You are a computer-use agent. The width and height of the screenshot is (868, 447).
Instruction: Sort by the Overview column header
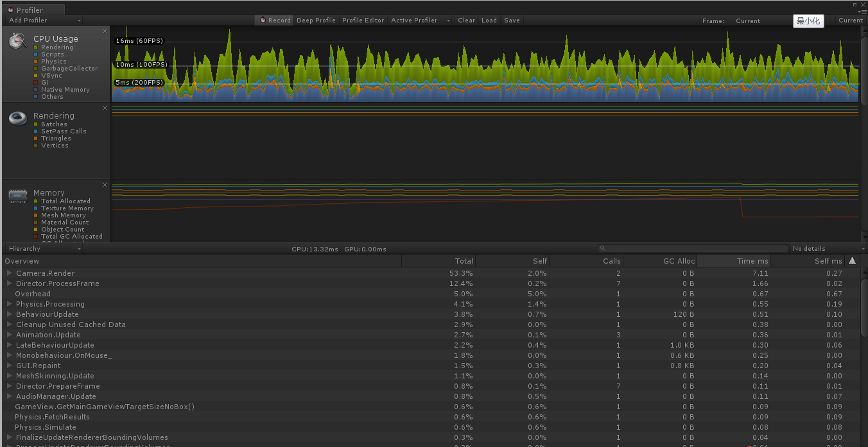coord(202,261)
